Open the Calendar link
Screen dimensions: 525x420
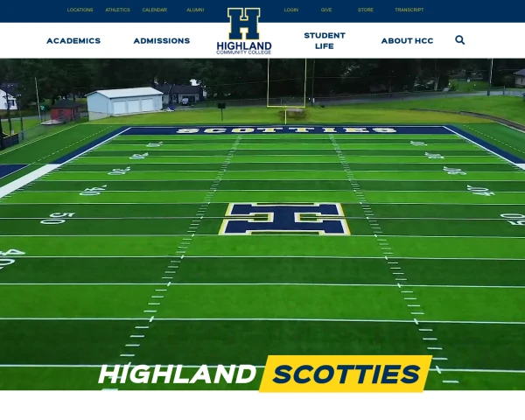[x=154, y=10]
